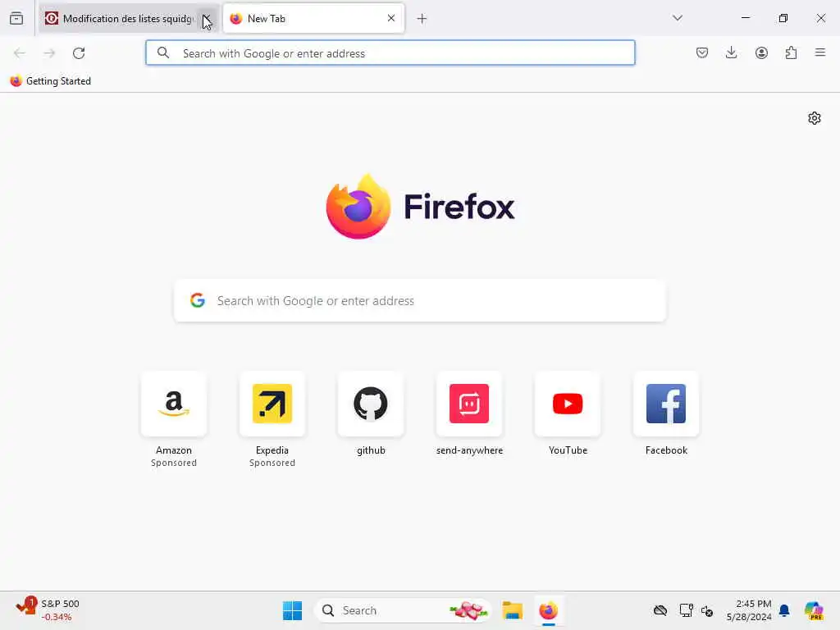The width and height of the screenshot is (840, 630).
Task: Open the Downloads panel
Action: coord(731,52)
